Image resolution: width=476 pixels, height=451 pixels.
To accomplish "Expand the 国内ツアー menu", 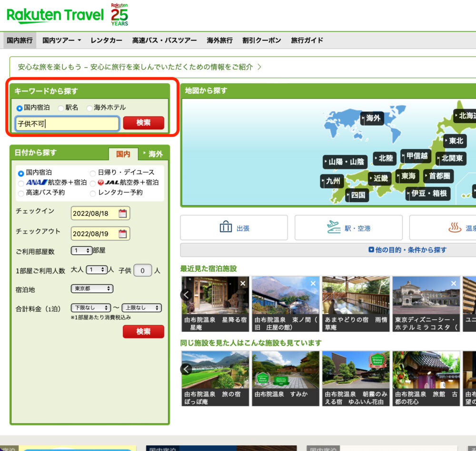I will tap(61, 40).
